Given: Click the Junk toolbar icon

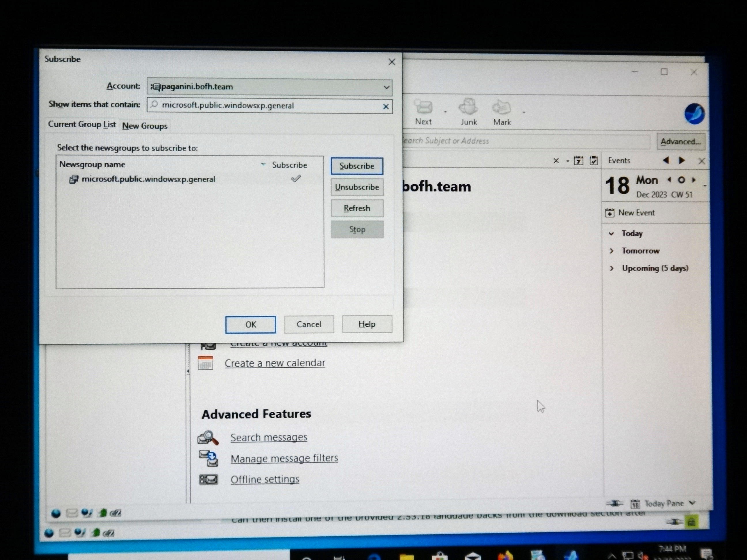Looking at the screenshot, I should pos(468,107).
